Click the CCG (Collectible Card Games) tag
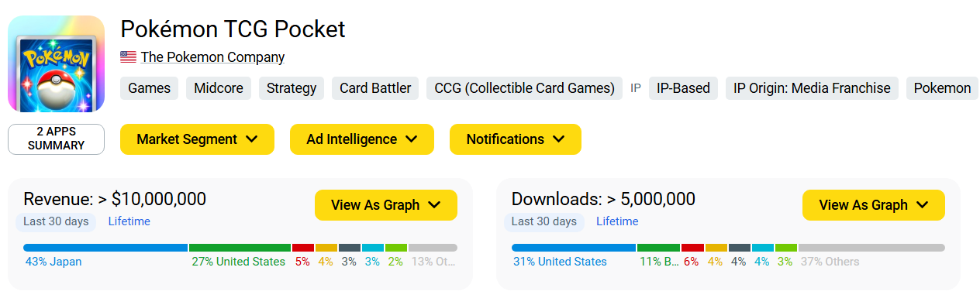 pos(524,88)
